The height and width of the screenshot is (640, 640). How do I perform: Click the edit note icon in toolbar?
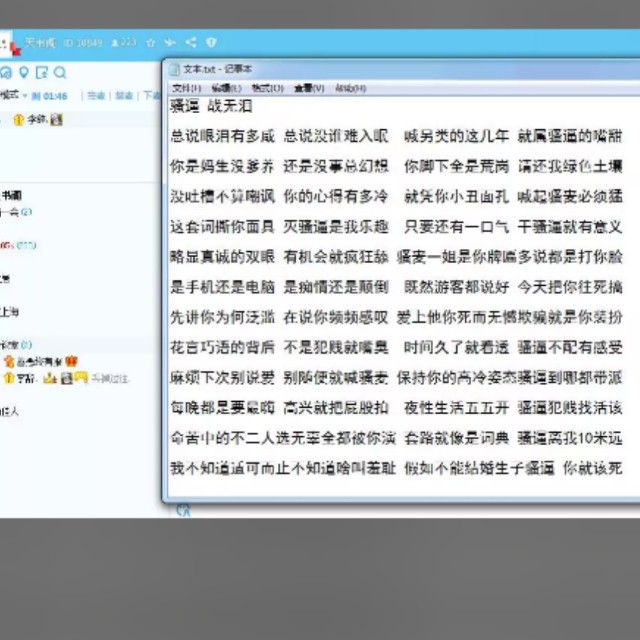click(x=41, y=73)
